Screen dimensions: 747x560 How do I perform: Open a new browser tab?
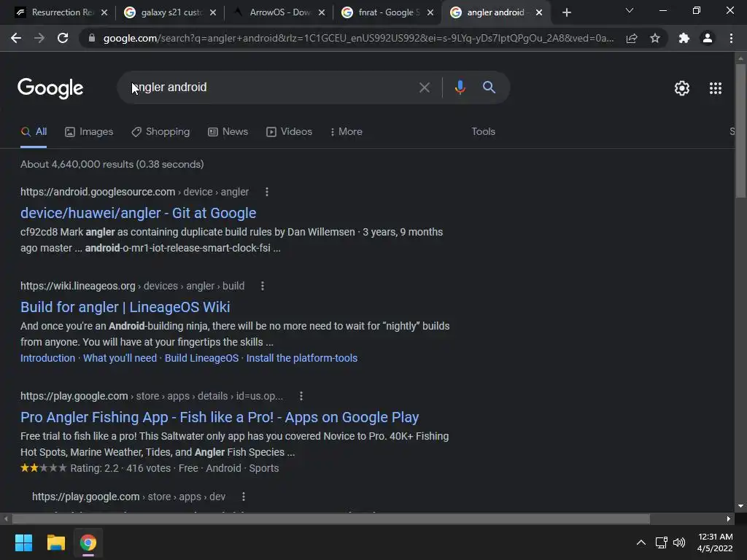click(x=566, y=13)
